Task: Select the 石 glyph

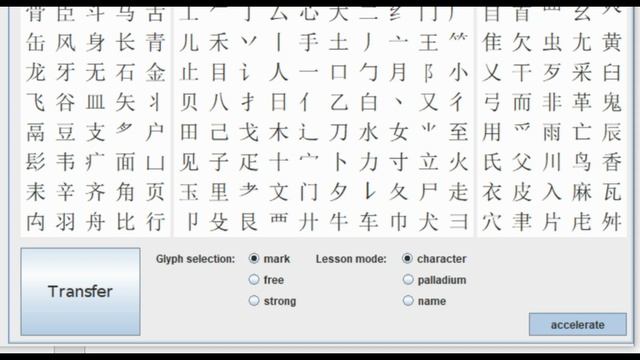Action: tap(125, 72)
